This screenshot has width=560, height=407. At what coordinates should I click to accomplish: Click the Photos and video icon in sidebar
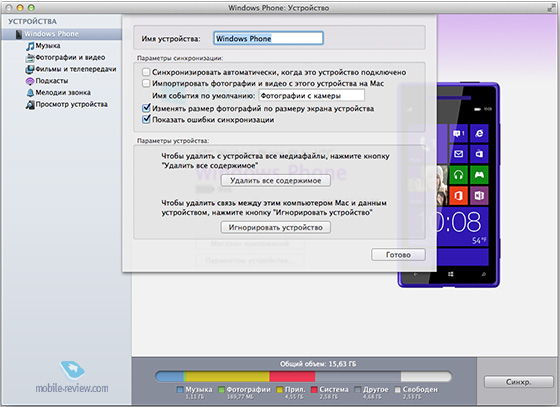pyautogui.click(x=30, y=57)
